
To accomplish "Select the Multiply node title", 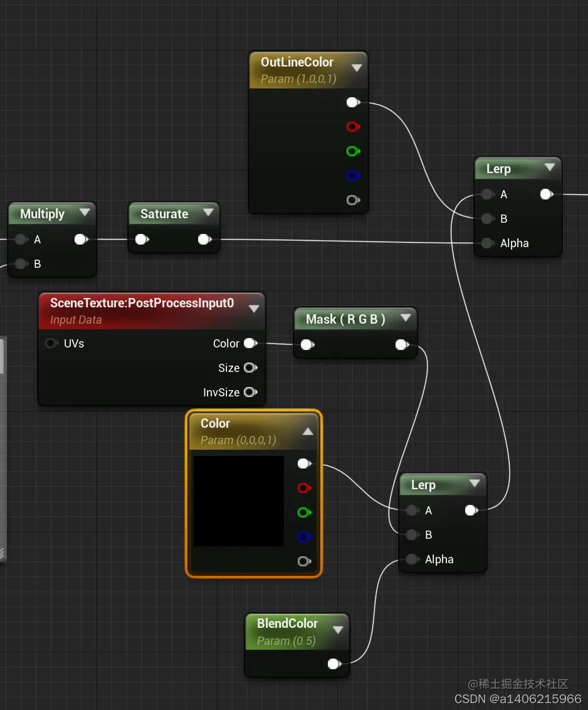I will pyautogui.click(x=43, y=214).
